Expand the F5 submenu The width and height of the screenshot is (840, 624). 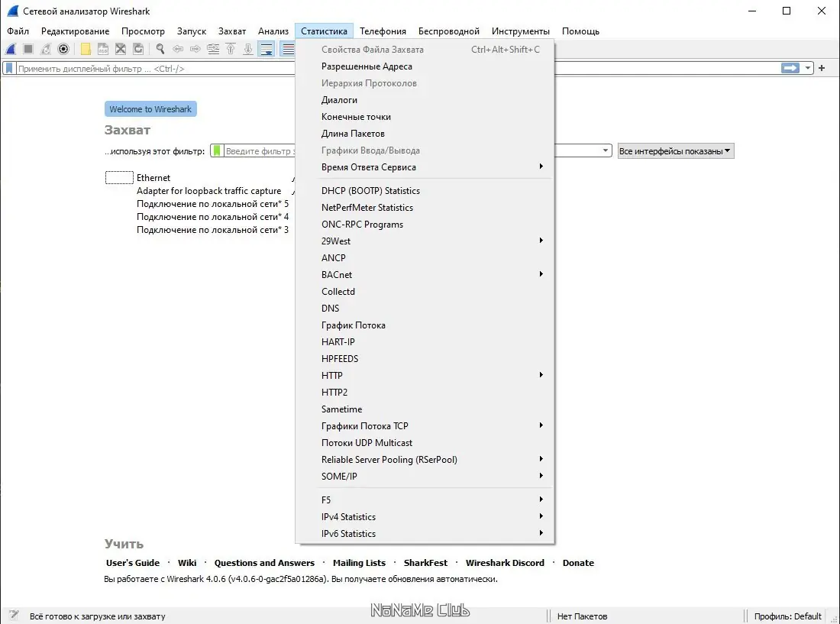(425, 500)
